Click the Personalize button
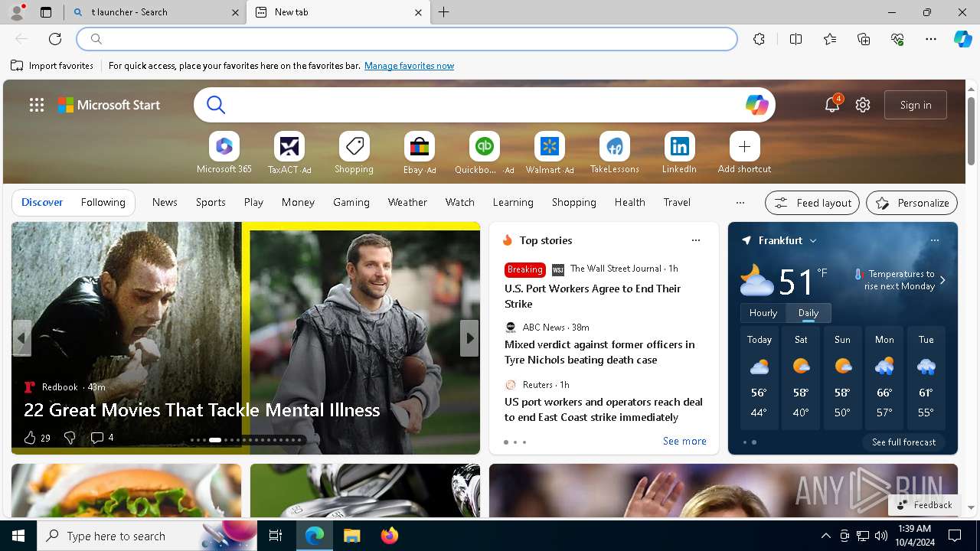The width and height of the screenshot is (980, 551). coord(912,203)
